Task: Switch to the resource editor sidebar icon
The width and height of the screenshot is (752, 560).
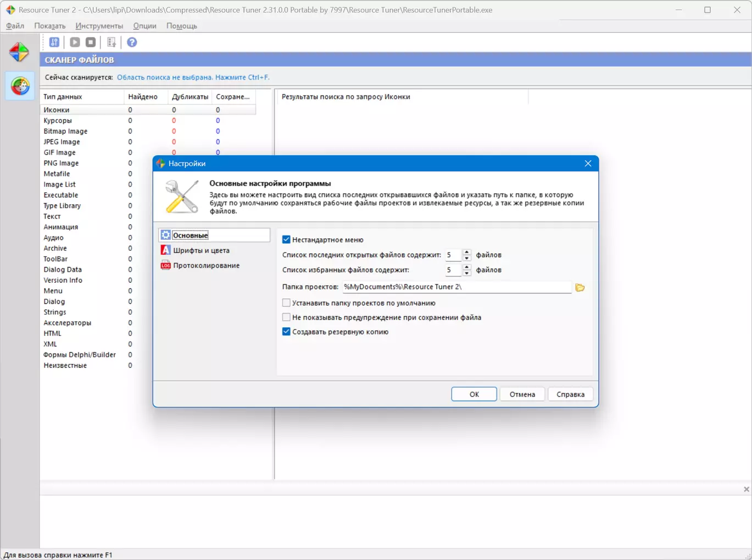Action: pos(19,52)
